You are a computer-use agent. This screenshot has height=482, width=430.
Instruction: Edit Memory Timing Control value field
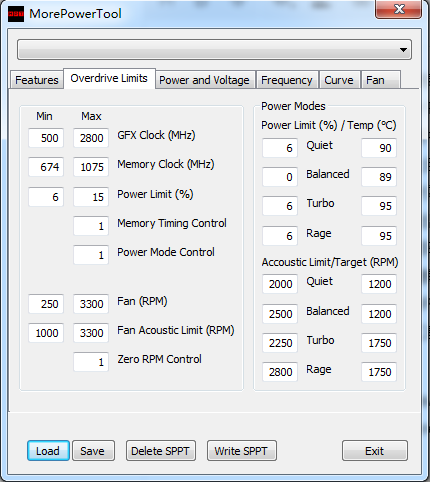tap(91, 226)
